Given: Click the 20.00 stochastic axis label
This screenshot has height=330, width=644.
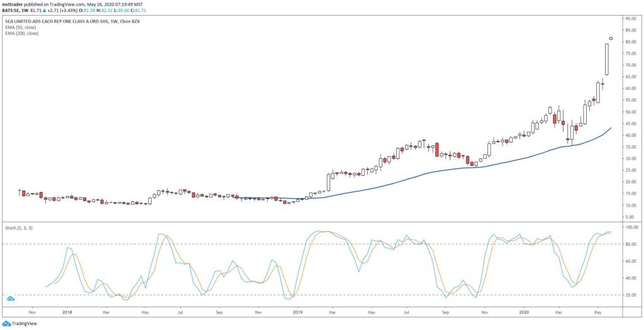Looking at the screenshot, I should pyautogui.click(x=630, y=295).
